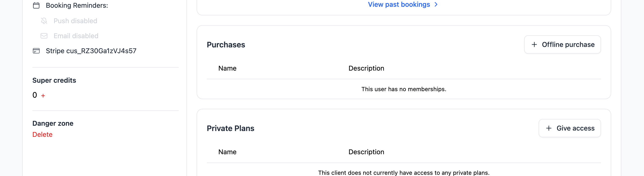Click chevron next to View past bookings
644x176 pixels.
tap(436, 5)
